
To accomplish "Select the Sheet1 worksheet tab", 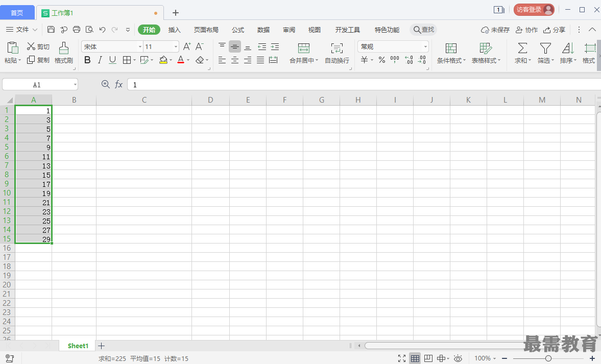I will pyautogui.click(x=78, y=346).
